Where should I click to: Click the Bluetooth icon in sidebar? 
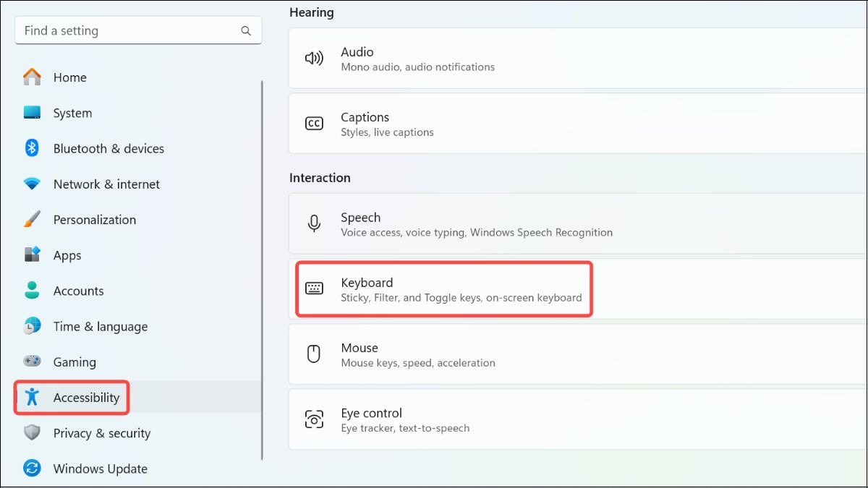coord(32,148)
